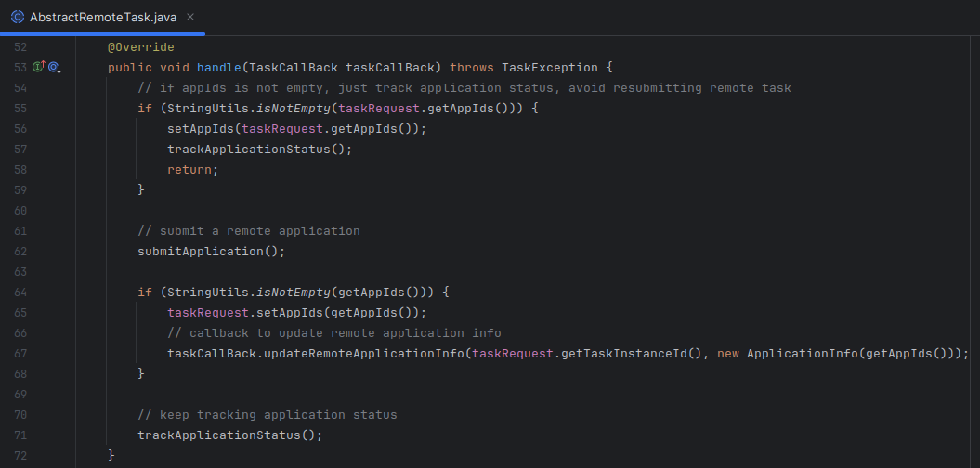This screenshot has width=980, height=468.
Task: Switch to the AbstractRemoteTask.java editor tab
Action: click(x=102, y=17)
